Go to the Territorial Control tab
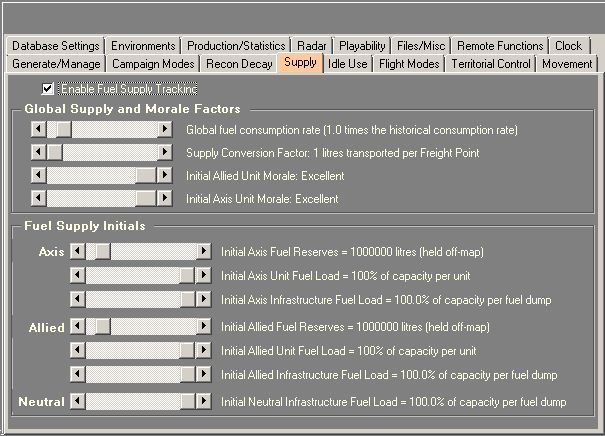605x436 pixels. 491,64
